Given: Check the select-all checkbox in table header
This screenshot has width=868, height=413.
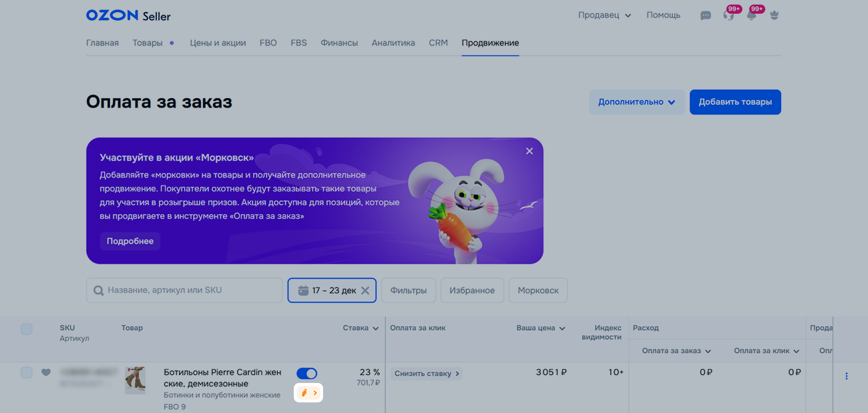Looking at the screenshot, I should pyautogui.click(x=27, y=329).
